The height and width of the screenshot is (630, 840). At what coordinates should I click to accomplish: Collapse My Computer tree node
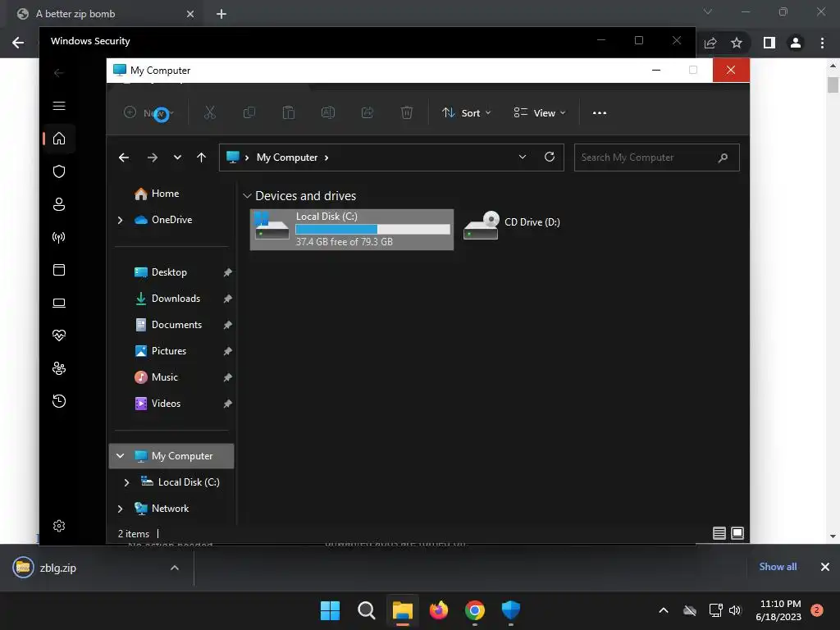tap(120, 456)
